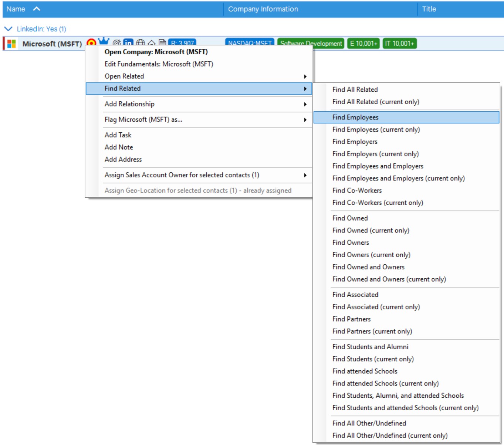The image size is (504, 445).
Task: Select Find All Other/Undefined
Action: [x=406, y=423]
